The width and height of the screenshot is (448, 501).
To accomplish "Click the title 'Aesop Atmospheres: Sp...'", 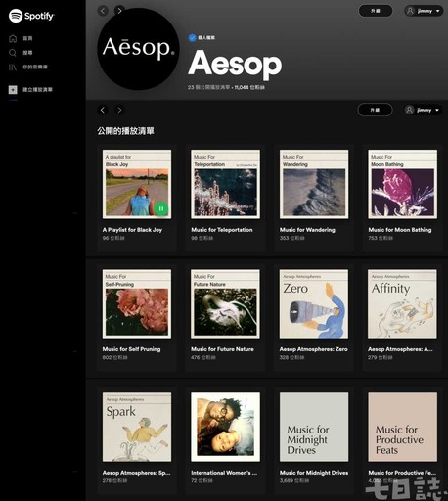I will click(136, 473).
